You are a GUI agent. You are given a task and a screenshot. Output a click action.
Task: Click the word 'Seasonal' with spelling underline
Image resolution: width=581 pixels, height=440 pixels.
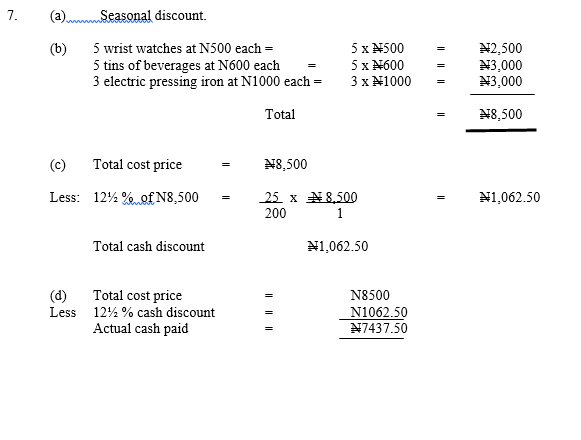click(126, 16)
